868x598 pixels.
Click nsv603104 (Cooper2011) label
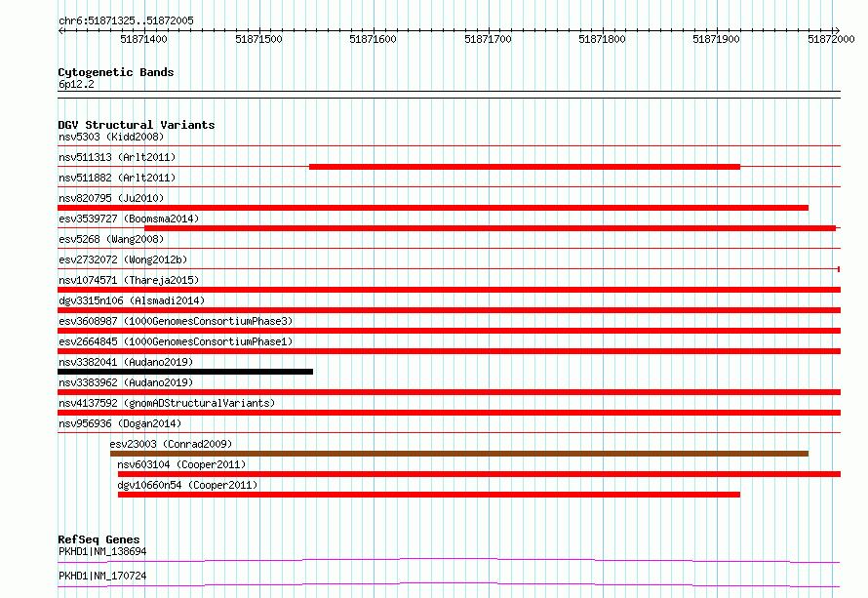tap(181, 464)
